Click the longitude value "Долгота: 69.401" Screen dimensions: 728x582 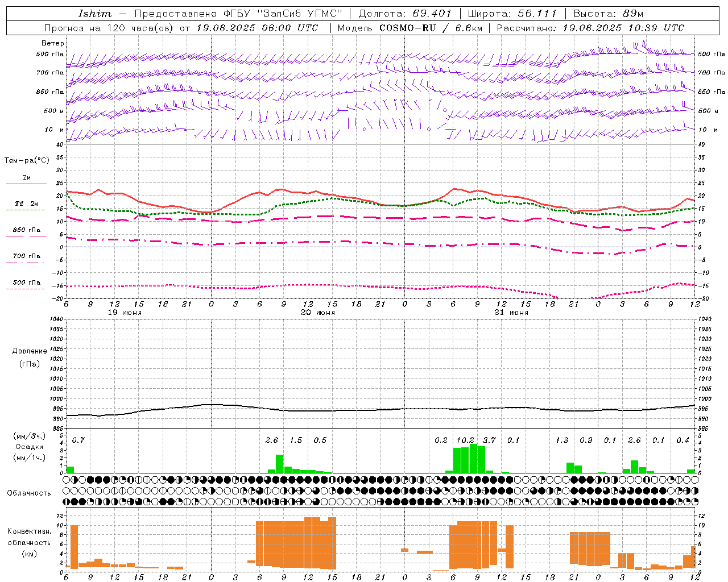coord(405,14)
